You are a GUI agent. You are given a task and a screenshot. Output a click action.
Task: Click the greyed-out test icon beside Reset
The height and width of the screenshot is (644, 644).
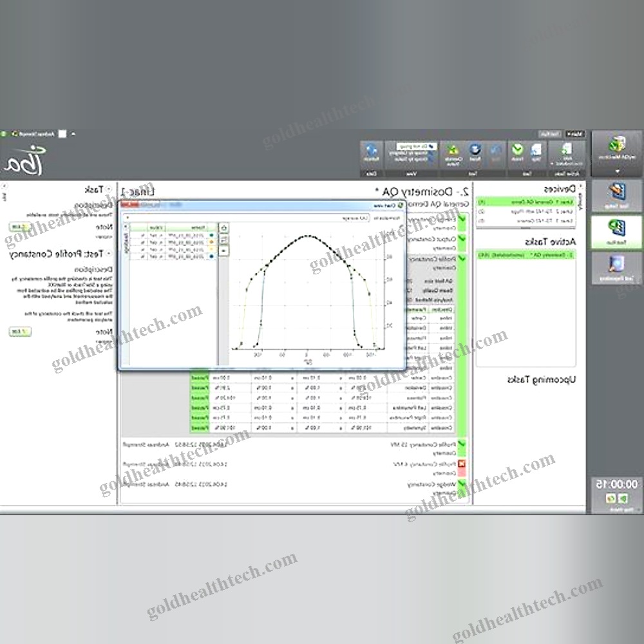[x=496, y=149]
